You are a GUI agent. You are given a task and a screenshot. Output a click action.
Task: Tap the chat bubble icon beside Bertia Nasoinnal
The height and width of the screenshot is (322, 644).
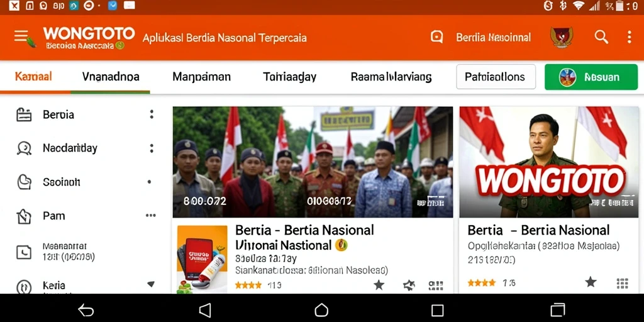click(436, 37)
